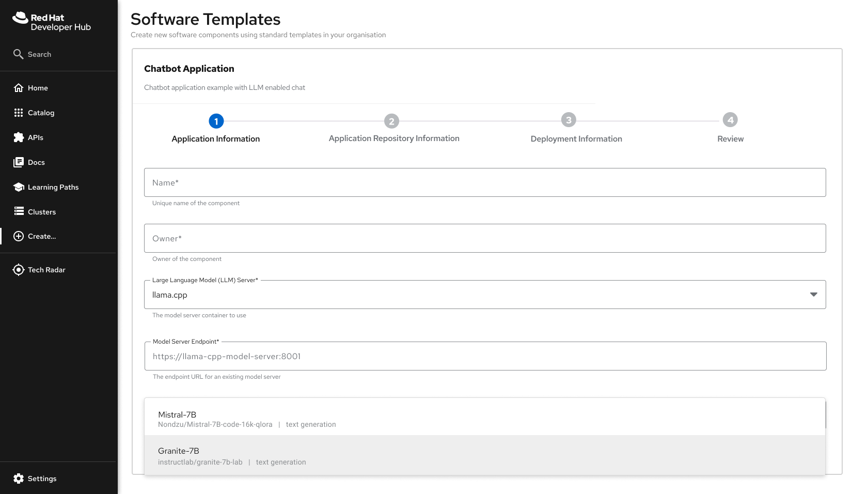
Task: Expand the LLM Server dropdown arrow
Action: [x=813, y=295]
